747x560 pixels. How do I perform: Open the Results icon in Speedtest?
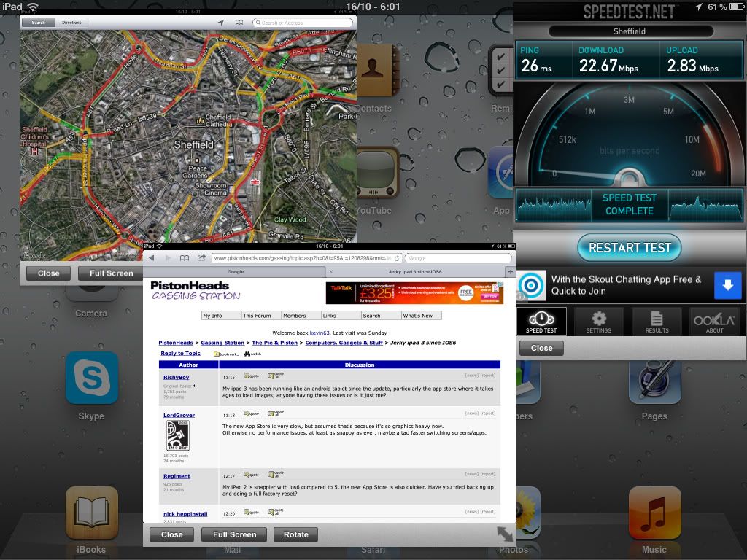pos(657,322)
